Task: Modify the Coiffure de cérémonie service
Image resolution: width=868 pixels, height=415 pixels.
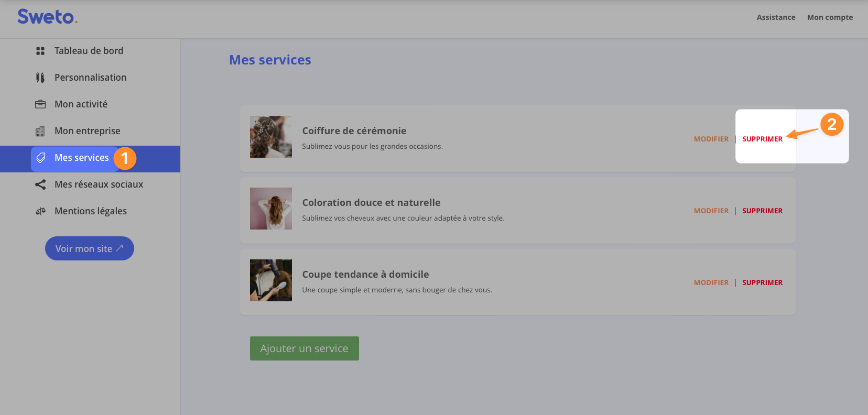Action: click(711, 139)
